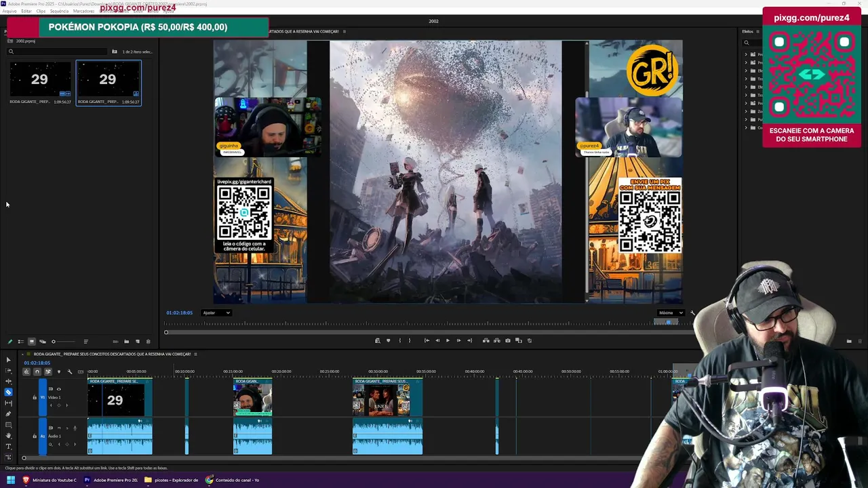Click the New Bin icon in Project panel
The height and width of the screenshot is (488, 868).
pyautogui.click(x=126, y=342)
